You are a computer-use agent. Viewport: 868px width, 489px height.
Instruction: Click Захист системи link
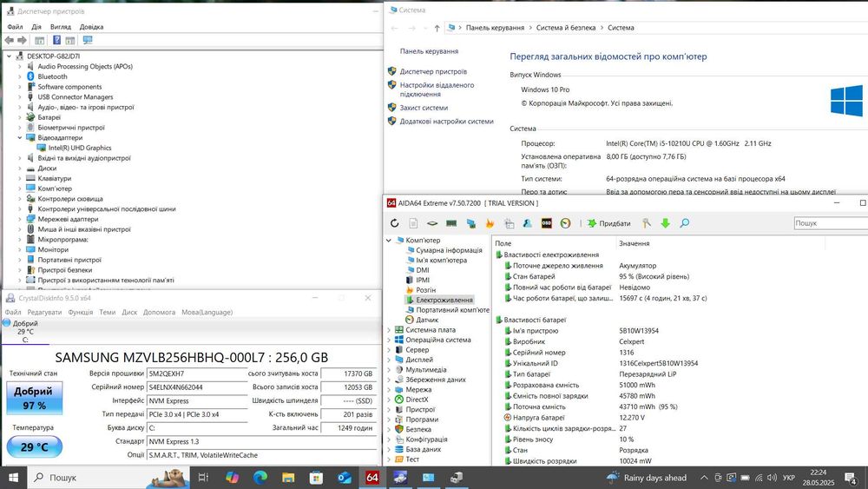click(x=424, y=108)
